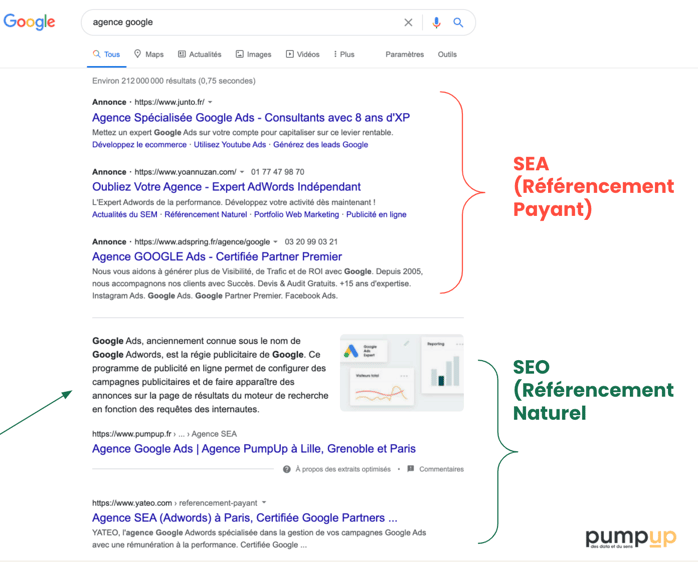Go to the Vidéos tab

click(x=303, y=54)
